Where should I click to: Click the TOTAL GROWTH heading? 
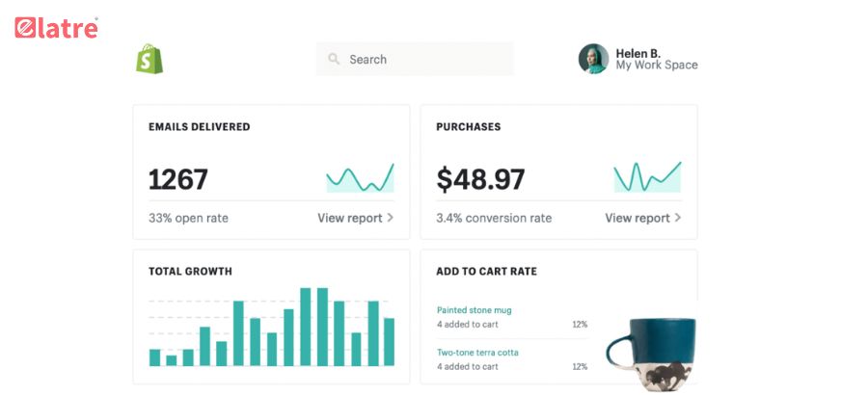click(x=190, y=272)
